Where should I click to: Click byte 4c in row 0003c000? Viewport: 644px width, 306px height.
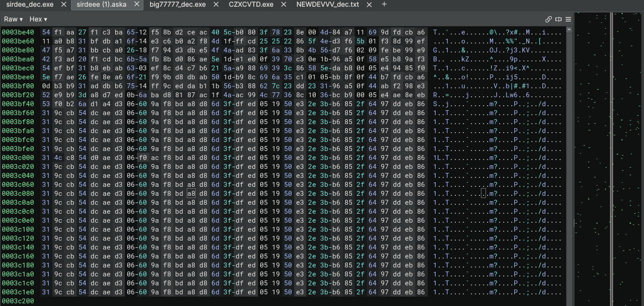(x=58, y=157)
